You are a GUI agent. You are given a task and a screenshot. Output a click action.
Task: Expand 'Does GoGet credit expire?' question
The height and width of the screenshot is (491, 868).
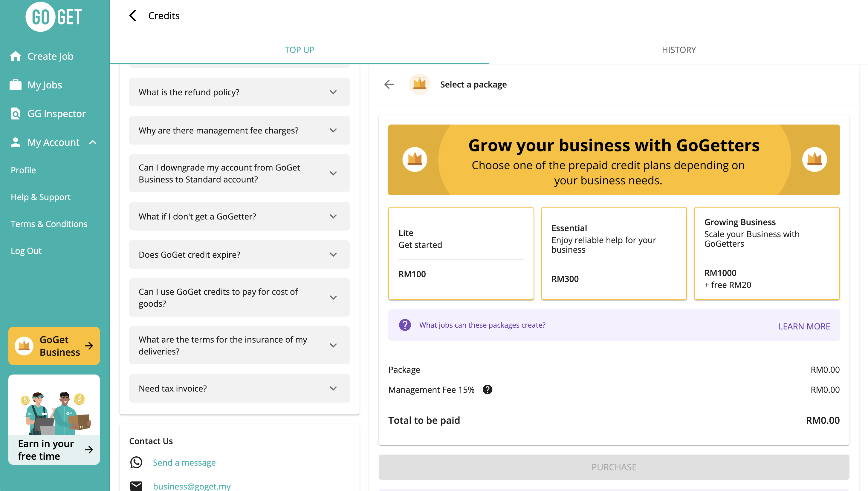pyautogui.click(x=239, y=254)
